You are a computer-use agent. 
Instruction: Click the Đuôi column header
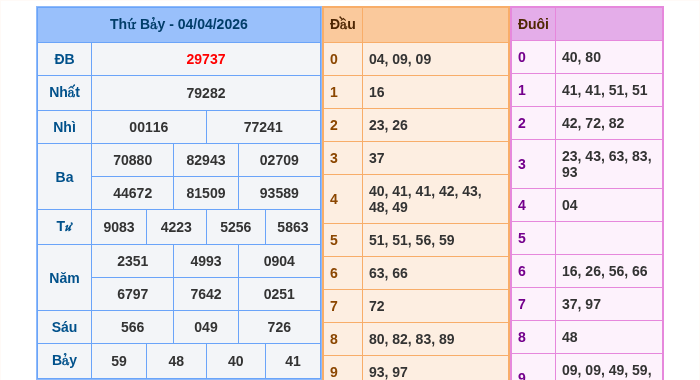[533, 24]
